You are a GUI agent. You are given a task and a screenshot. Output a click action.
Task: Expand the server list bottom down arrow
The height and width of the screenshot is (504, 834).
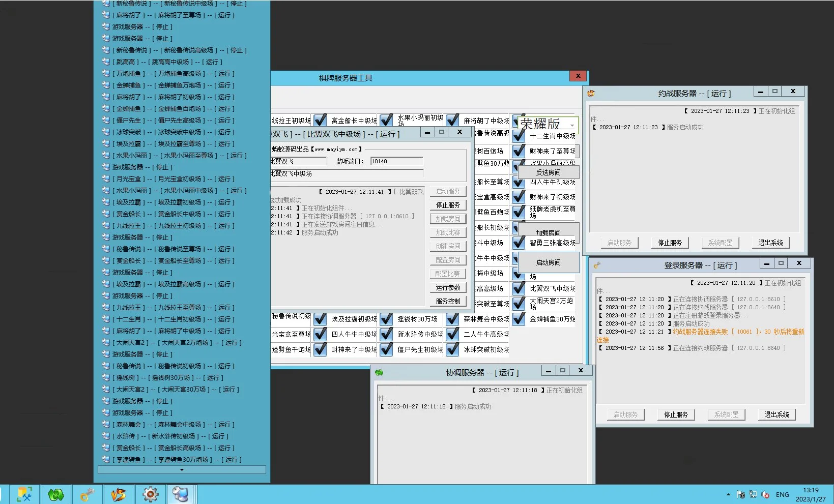[x=182, y=470]
